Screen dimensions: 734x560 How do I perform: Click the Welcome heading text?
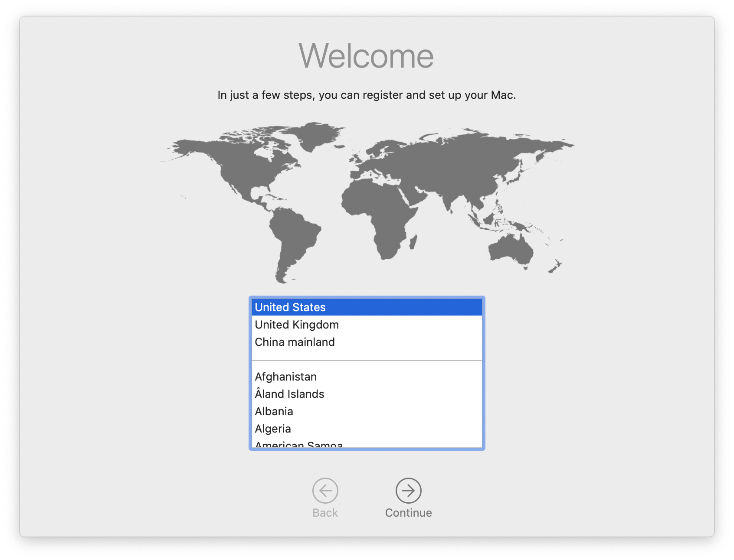(x=367, y=55)
